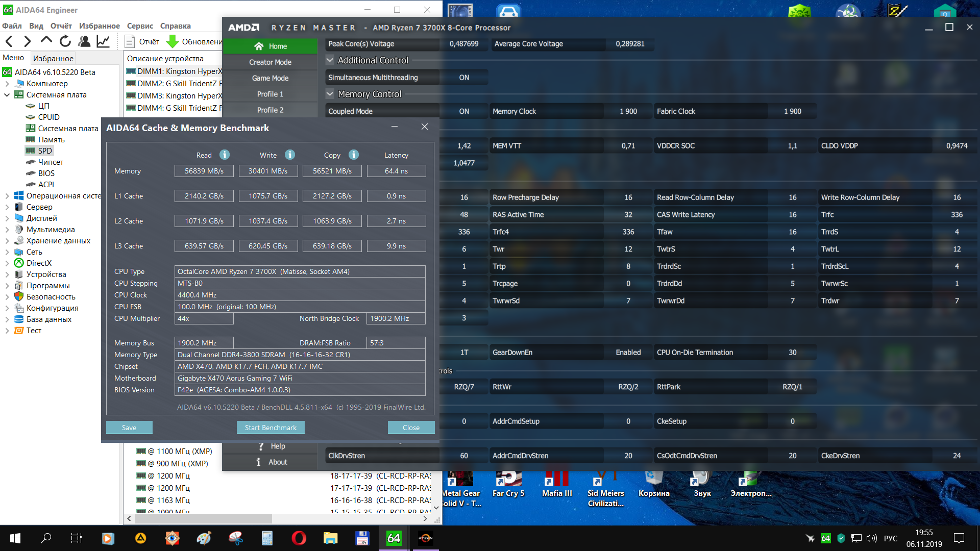Click the user profile toolbar icon
This screenshot has width=980, height=551.
84,41
